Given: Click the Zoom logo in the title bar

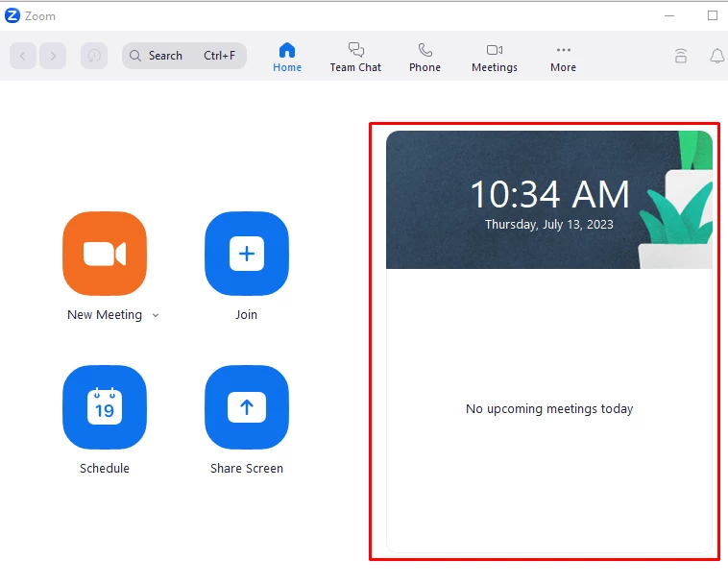Looking at the screenshot, I should pyautogui.click(x=12, y=15).
